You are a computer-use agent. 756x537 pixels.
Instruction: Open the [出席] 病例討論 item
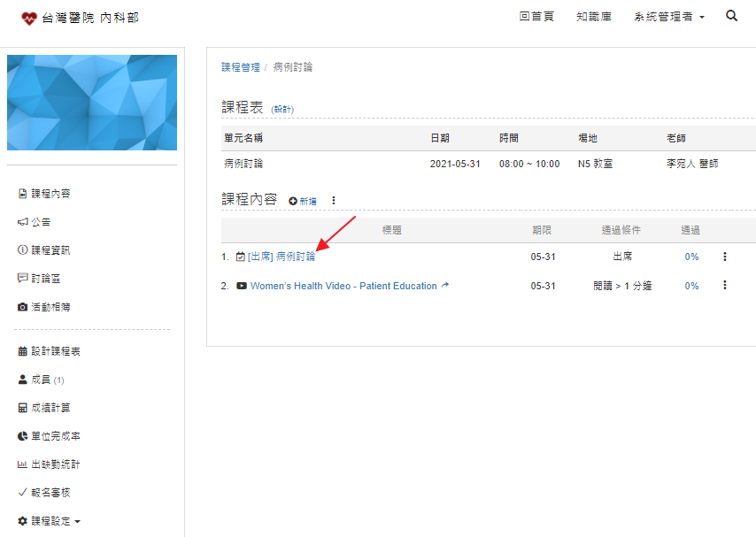point(282,257)
